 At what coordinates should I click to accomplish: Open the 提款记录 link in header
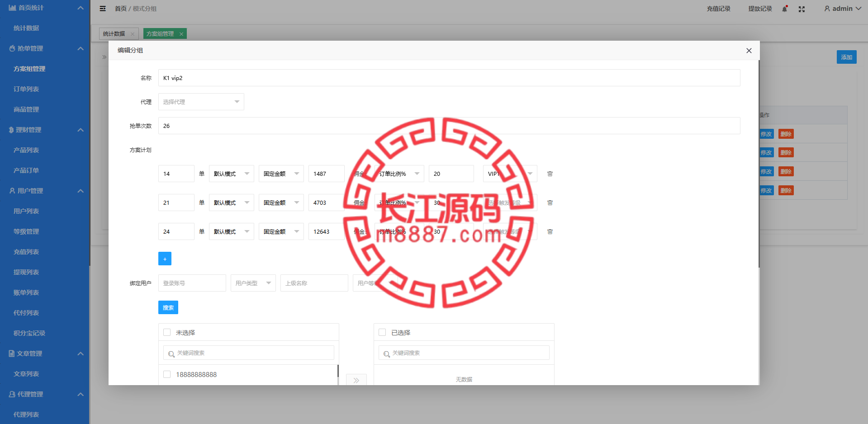760,9
